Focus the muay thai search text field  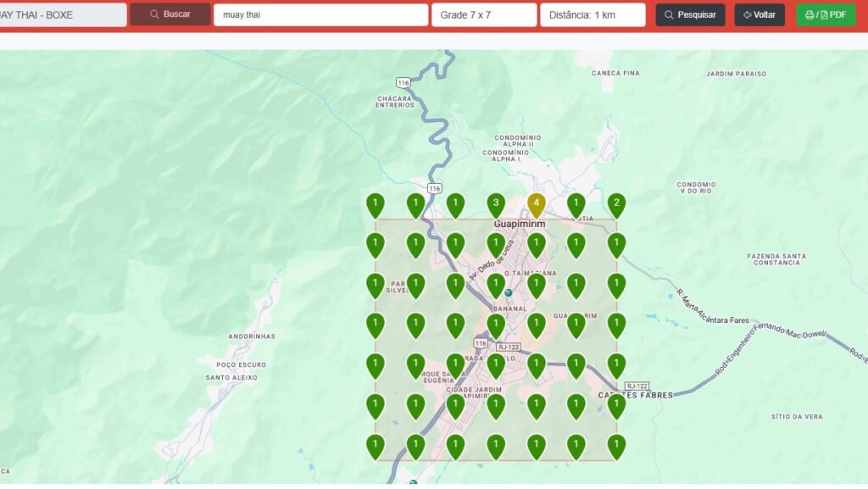320,14
